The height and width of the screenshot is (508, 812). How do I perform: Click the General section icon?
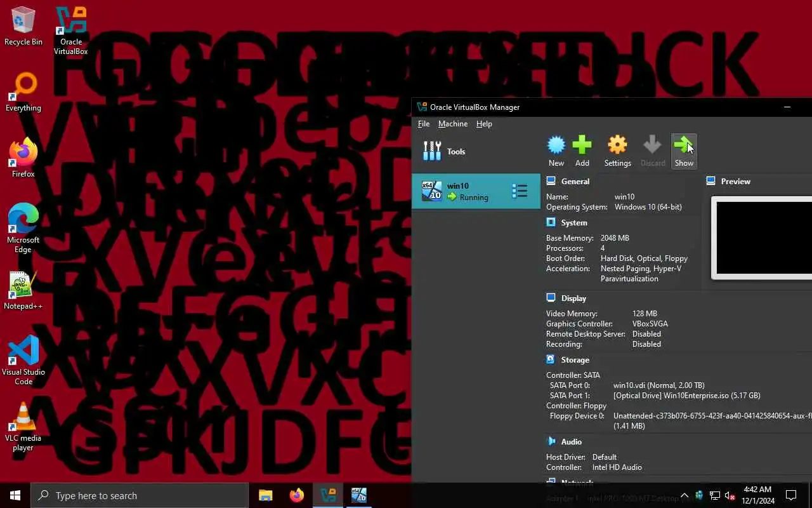pyautogui.click(x=551, y=181)
